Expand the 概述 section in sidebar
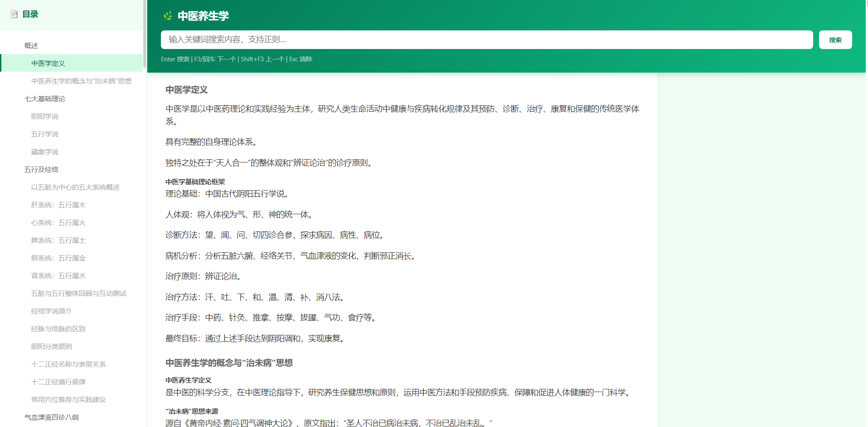Image resolution: width=868 pixels, height=427 pixels. pyautogui.click(x=31, y=45)
